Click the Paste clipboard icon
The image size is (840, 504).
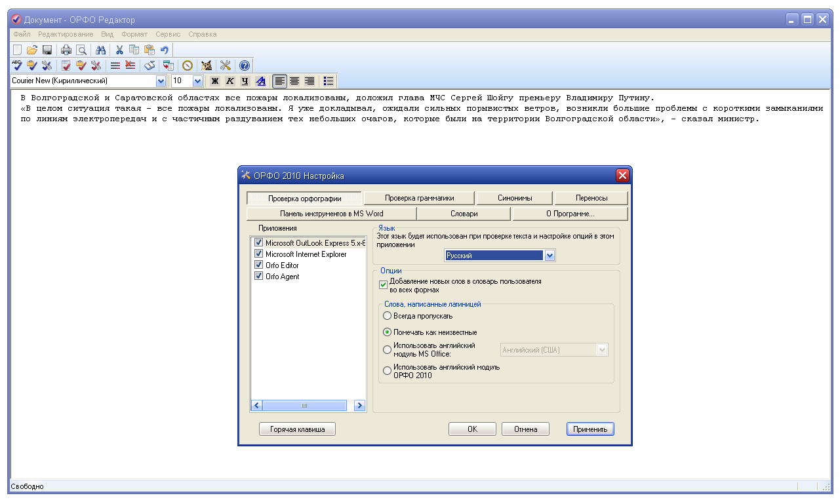point(150,50)
